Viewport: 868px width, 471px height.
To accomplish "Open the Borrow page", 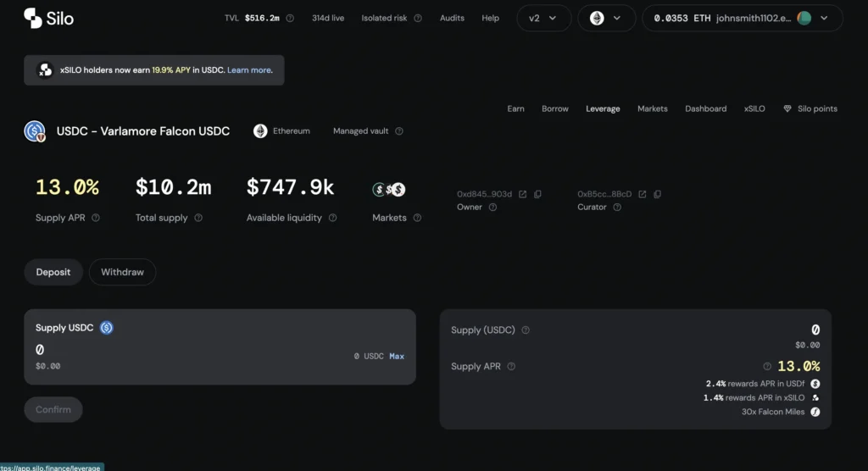I will [555, 109].
